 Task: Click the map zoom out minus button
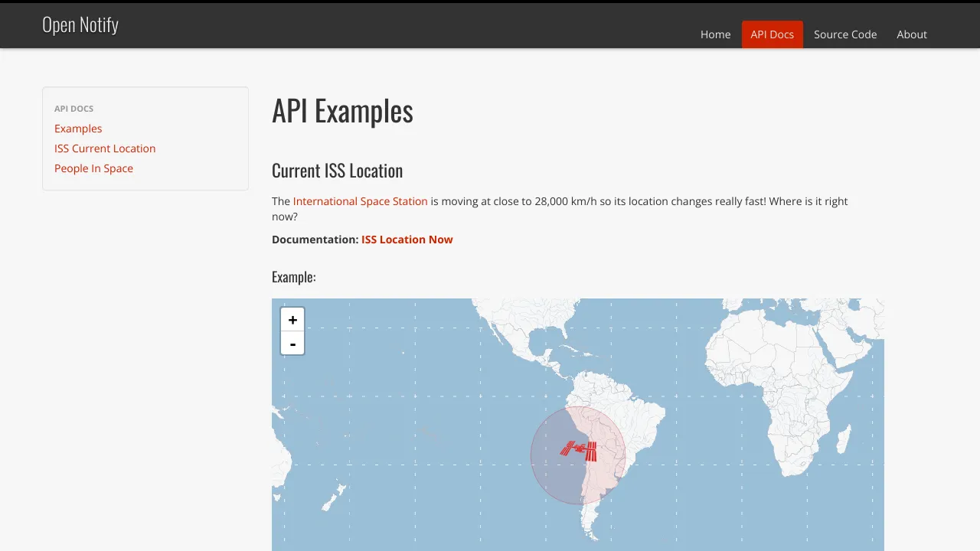[x=292, y=344]
